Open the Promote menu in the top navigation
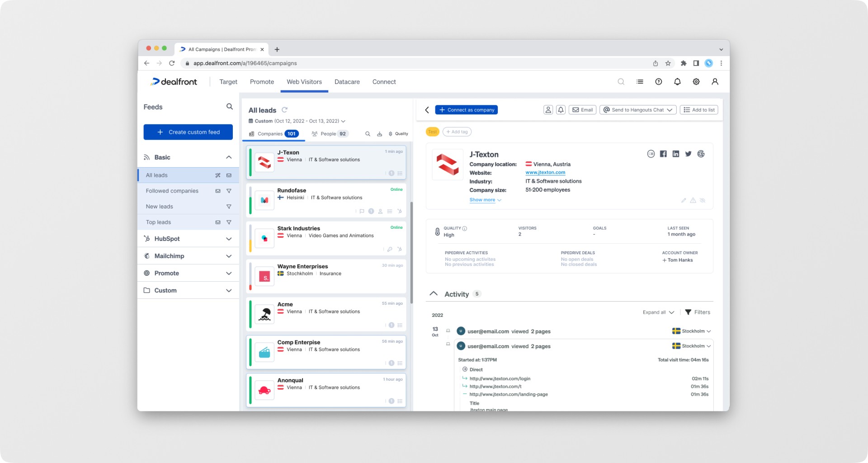Image resolution: width=868 pixels, height=463 pixels. pos(262,82)
